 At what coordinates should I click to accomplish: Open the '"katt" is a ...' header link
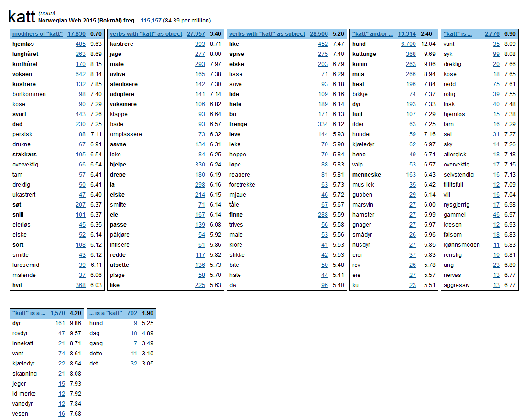[29, 313]
